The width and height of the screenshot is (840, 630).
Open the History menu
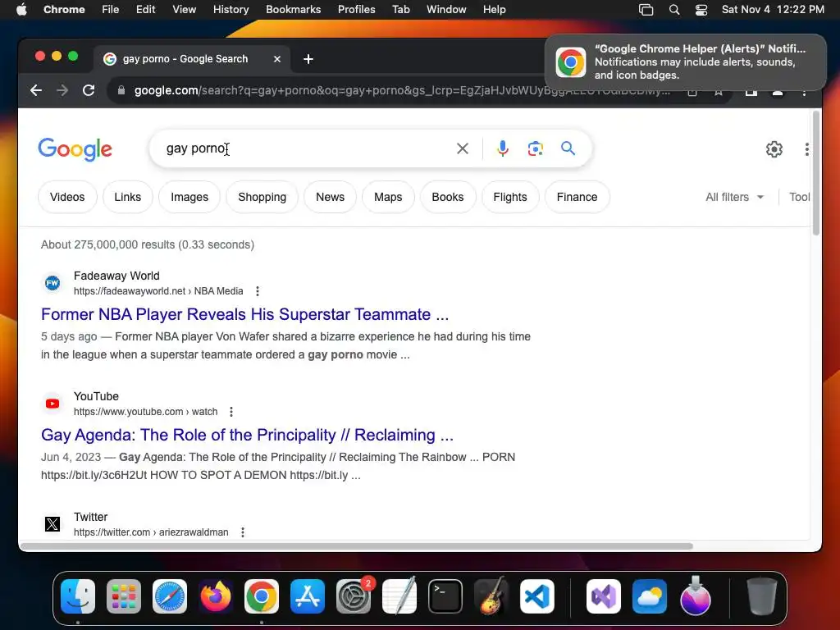[231, 10]
